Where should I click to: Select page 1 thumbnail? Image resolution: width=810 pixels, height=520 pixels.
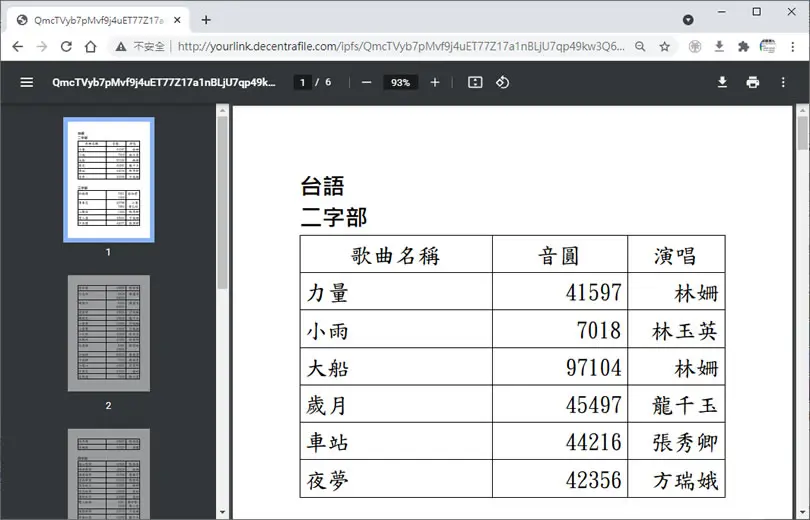108,180
